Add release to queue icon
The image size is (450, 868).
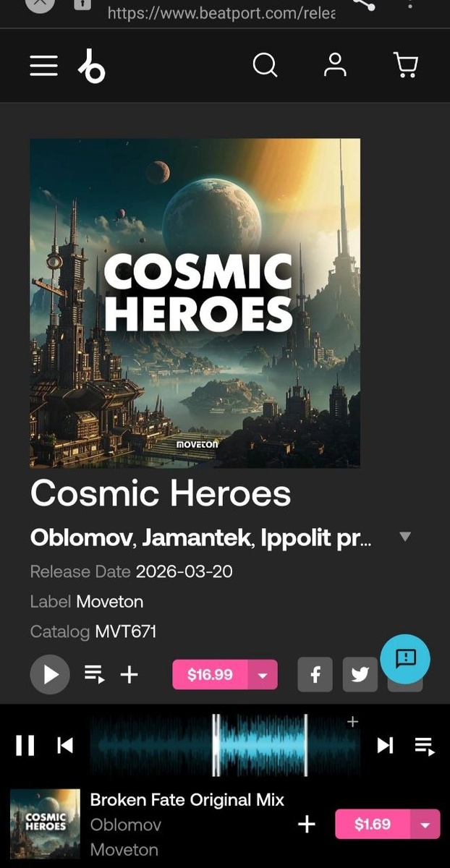(x=95, y=675)
